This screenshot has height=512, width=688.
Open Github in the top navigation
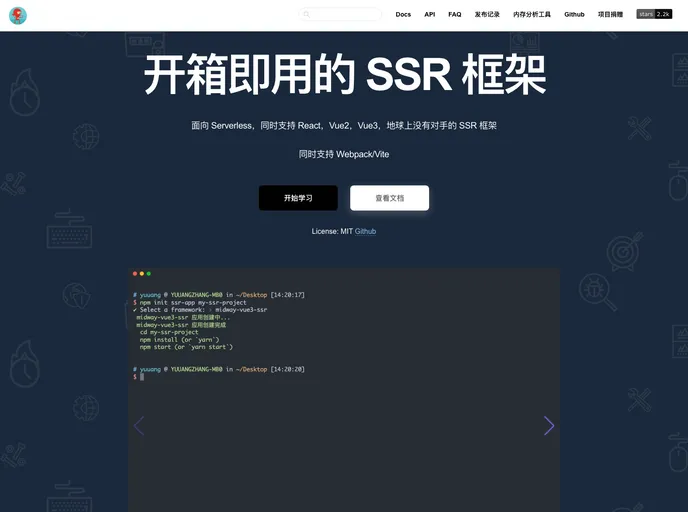click(x=574, y=14)
